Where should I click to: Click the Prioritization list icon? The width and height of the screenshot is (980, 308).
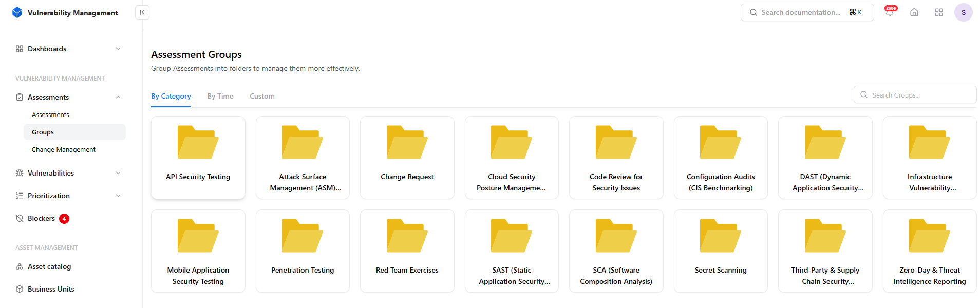pos(20,196)
